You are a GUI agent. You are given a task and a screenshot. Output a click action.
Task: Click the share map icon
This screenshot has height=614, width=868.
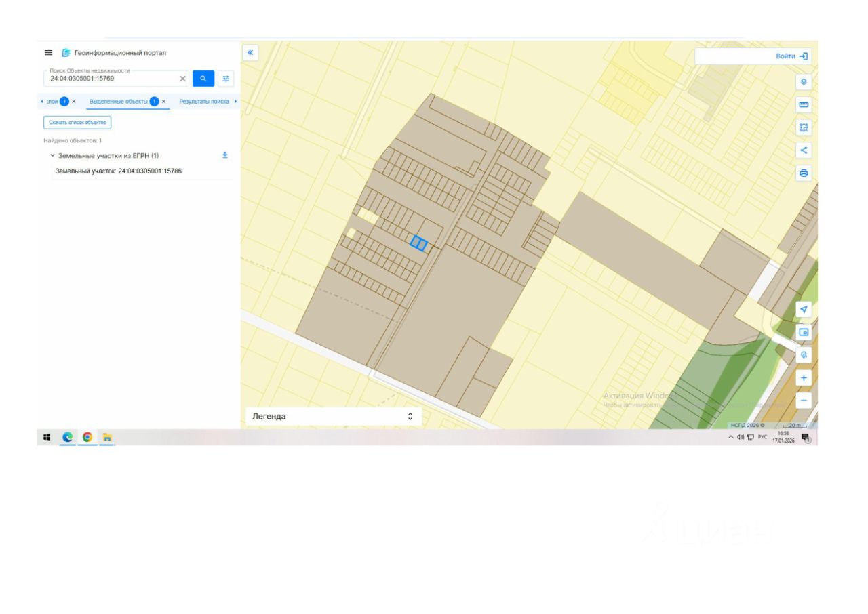[804, 150]
